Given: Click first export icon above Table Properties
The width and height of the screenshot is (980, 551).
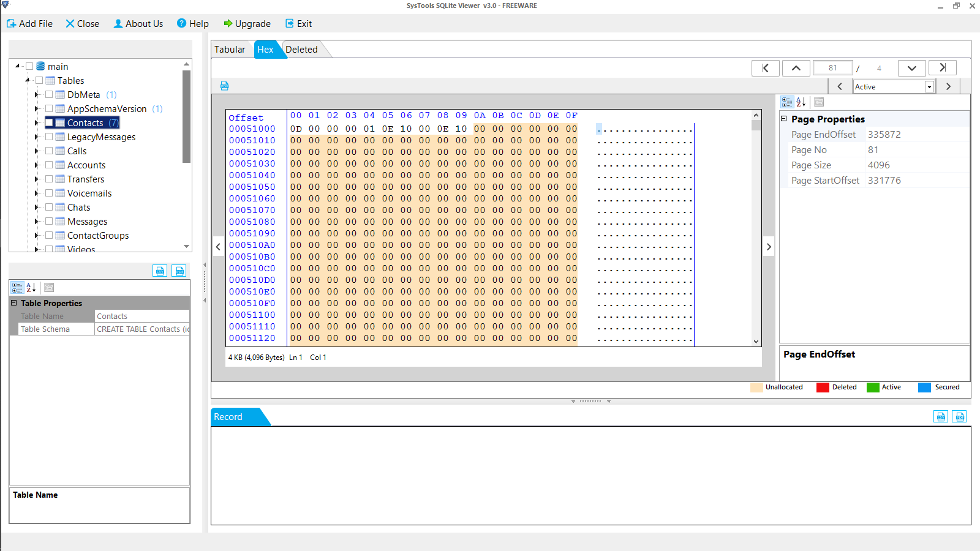Looking at the screenshot, I should pos(160,271).
